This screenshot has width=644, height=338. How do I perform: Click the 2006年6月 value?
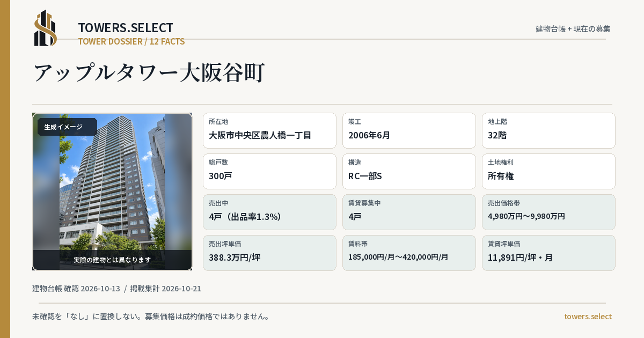(x=369, y=135)
